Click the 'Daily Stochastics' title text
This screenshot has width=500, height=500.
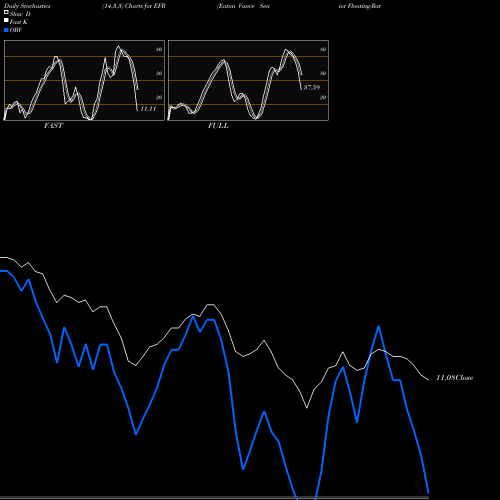[x=27, y=6]
